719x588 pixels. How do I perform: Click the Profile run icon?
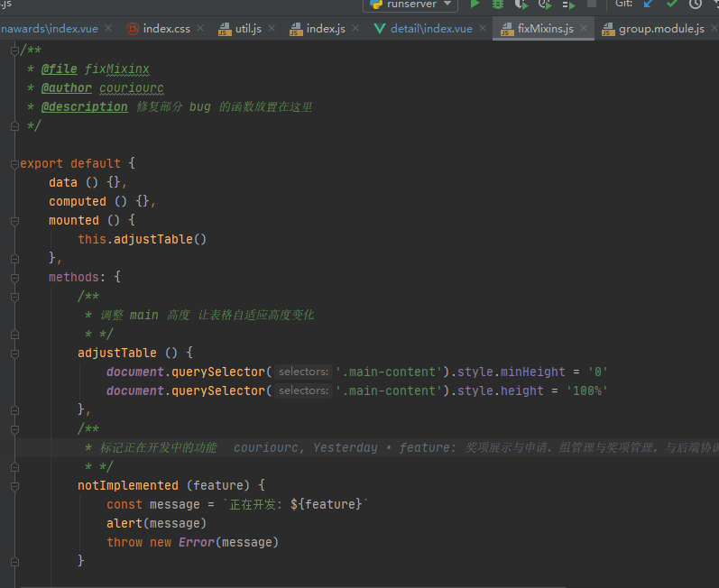coord(545,5)
